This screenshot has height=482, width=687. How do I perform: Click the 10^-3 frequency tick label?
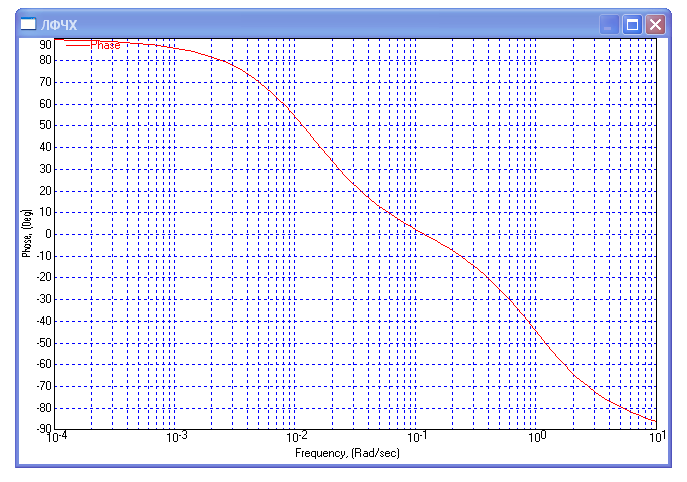pyautogui.click(x=177, y=437)
